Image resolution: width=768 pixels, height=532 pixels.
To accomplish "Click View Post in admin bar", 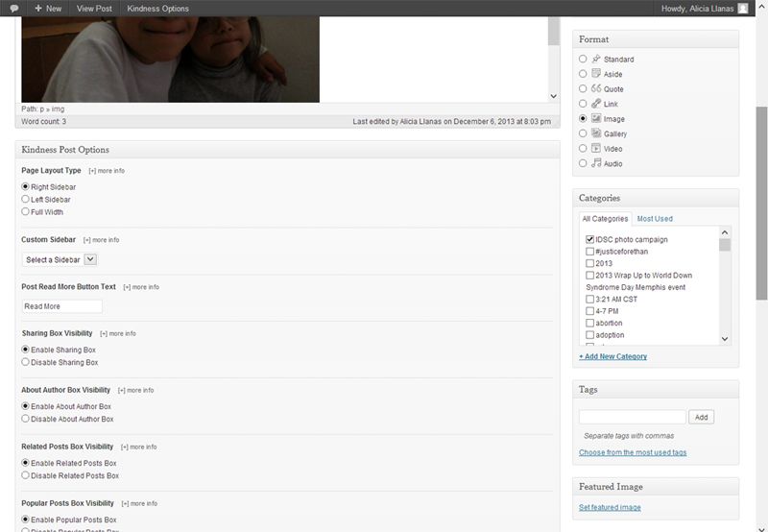I will click(x=94, y=9).
